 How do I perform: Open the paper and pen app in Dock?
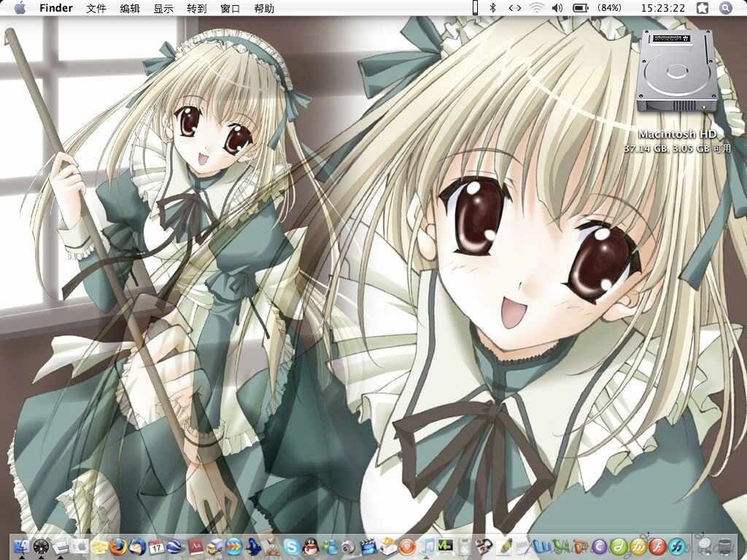[524, 547]
